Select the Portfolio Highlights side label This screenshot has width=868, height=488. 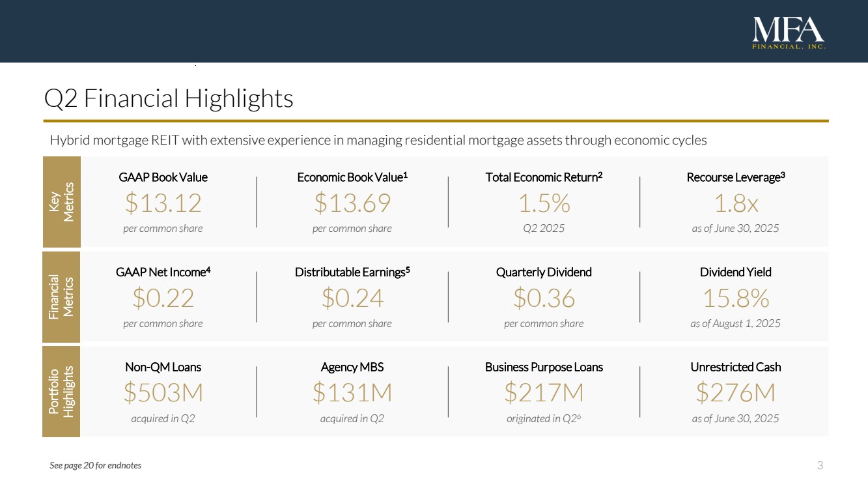click(61, 392)
